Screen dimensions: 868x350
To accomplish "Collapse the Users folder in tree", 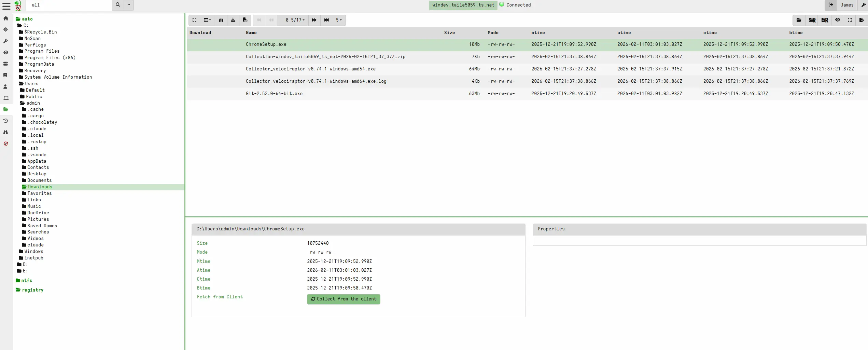I will tap(28, 84).
